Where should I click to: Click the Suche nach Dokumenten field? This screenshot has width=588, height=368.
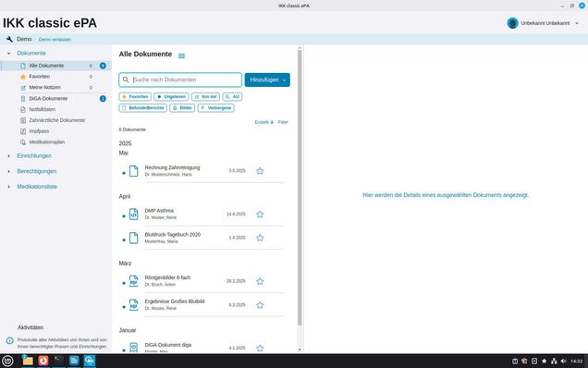click(x=180, y=80)
